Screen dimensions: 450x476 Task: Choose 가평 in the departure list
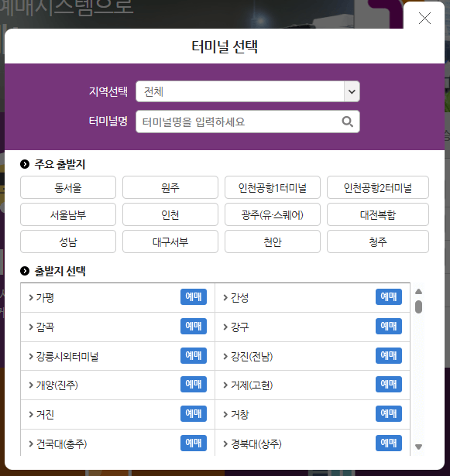pyautogui.click(x=45, y=297)
